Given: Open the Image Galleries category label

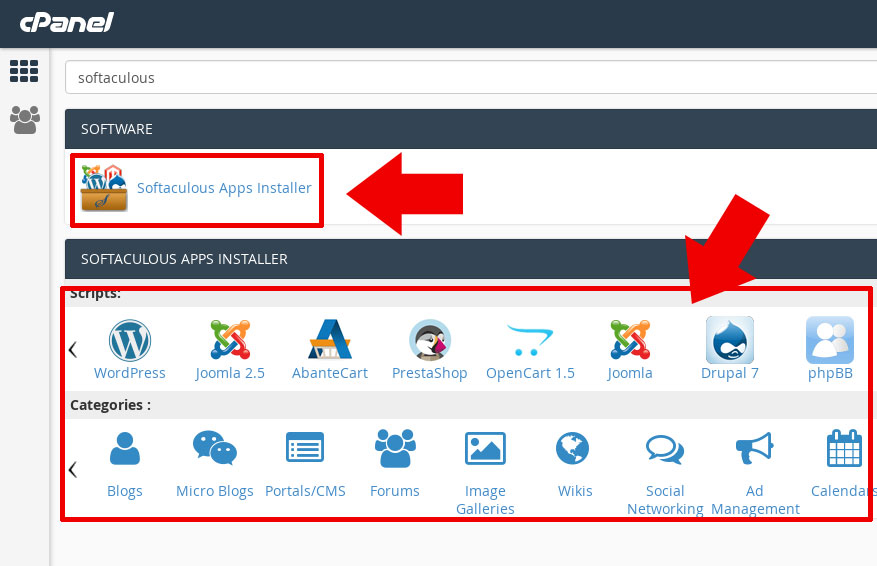Looking at the screenshot, I should (x=485, y=500).
